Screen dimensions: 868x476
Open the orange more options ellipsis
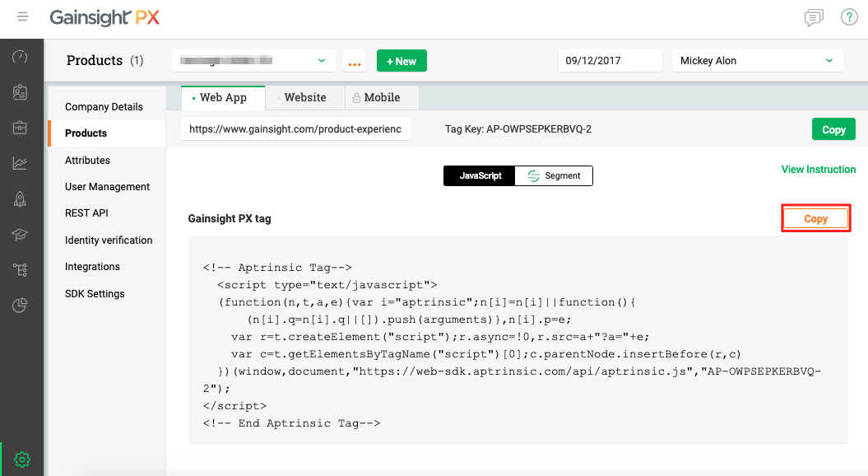pos(355,61)
